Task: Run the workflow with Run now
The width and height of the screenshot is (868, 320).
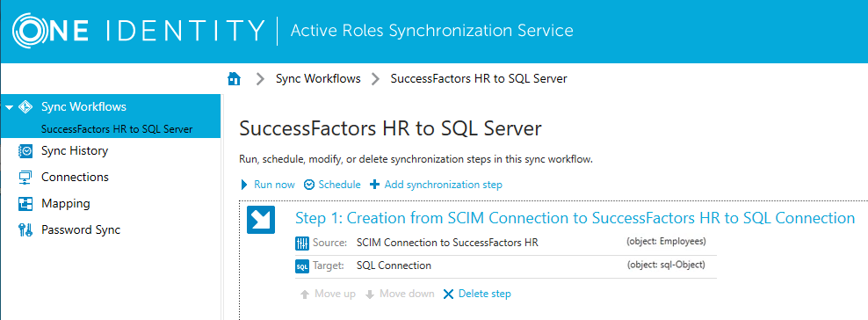Action: click(x=268, y=185)
